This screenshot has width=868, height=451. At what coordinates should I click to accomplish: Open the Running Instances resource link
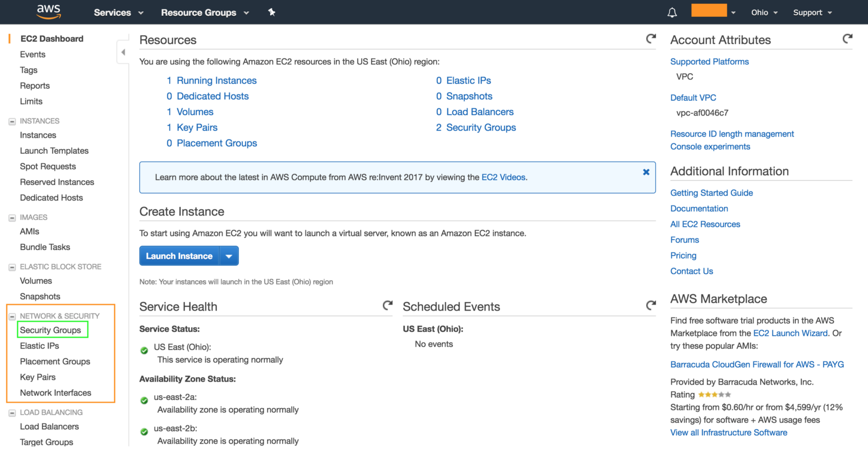point(216,80)
